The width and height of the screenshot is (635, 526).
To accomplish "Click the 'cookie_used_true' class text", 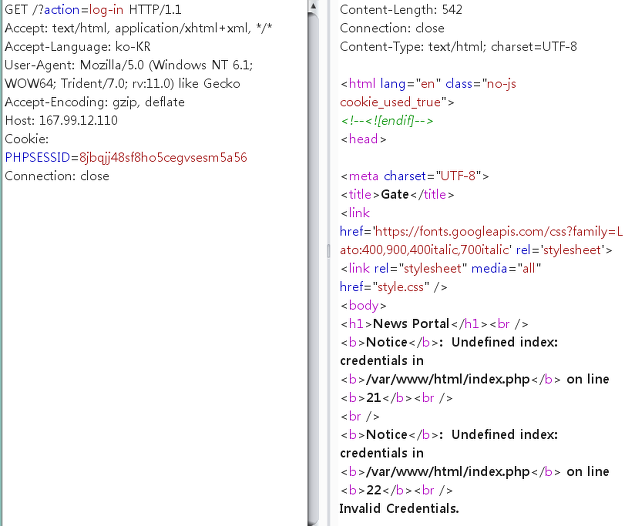I will pos(390,102).
